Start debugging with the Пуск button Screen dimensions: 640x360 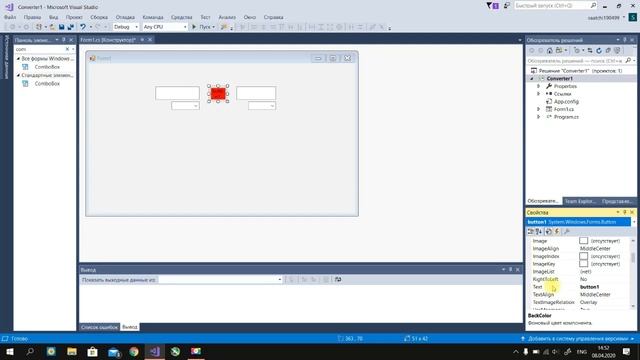tap(203, 27)
